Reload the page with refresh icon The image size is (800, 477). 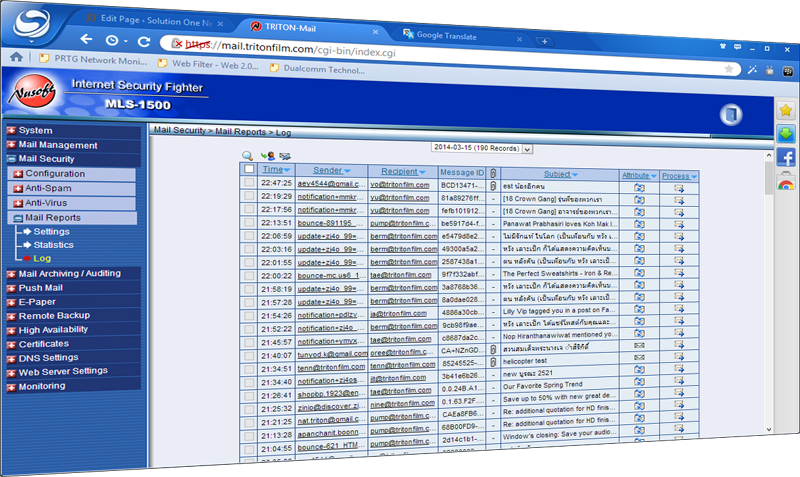pos(144,42)
